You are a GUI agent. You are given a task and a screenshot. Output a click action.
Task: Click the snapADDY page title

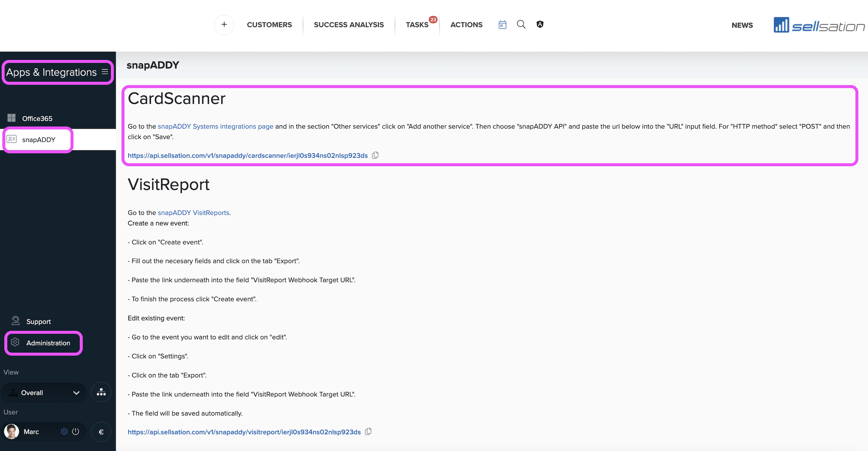(153, 65)
